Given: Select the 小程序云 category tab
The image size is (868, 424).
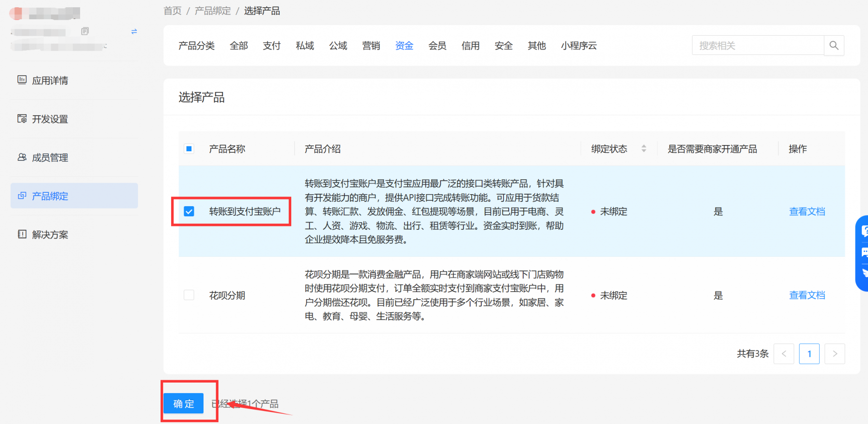Looking at the screenshot, I should (579, 46).
